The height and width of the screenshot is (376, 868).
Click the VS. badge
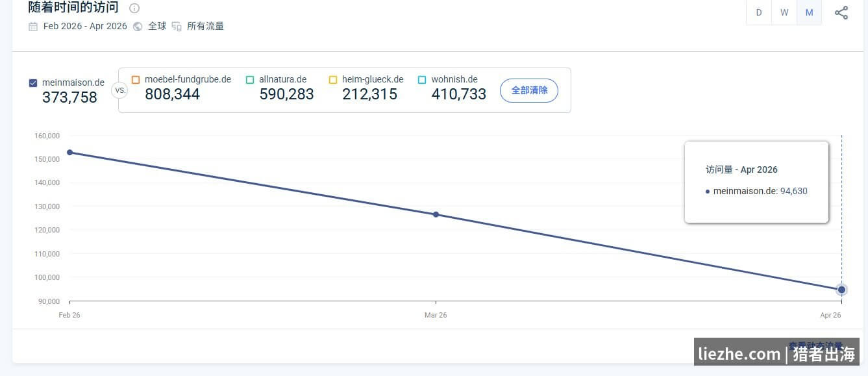pyautogui.click(x=119, y=90)
